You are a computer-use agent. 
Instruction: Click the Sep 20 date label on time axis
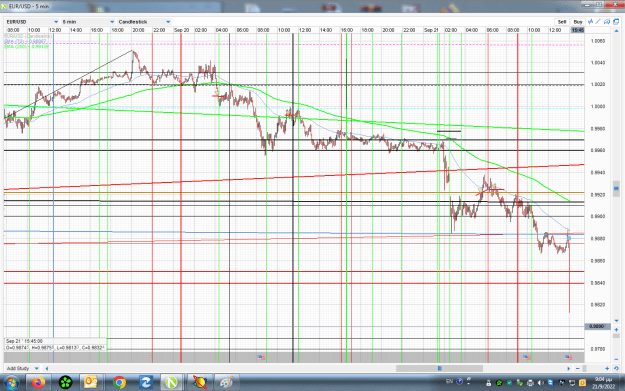[x=181, y=30]
